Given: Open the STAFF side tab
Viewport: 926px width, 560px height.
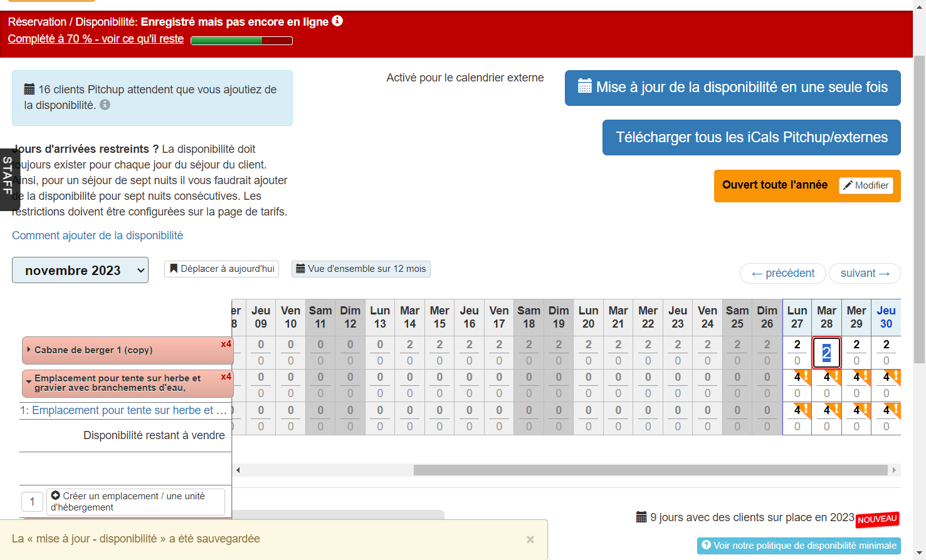Looking at the screenshot, I should click(9, 179).
